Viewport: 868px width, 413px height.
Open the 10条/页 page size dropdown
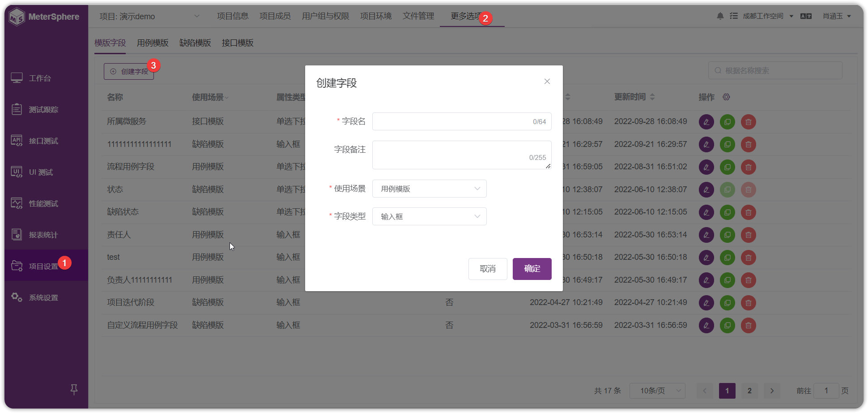click(657, 391)
